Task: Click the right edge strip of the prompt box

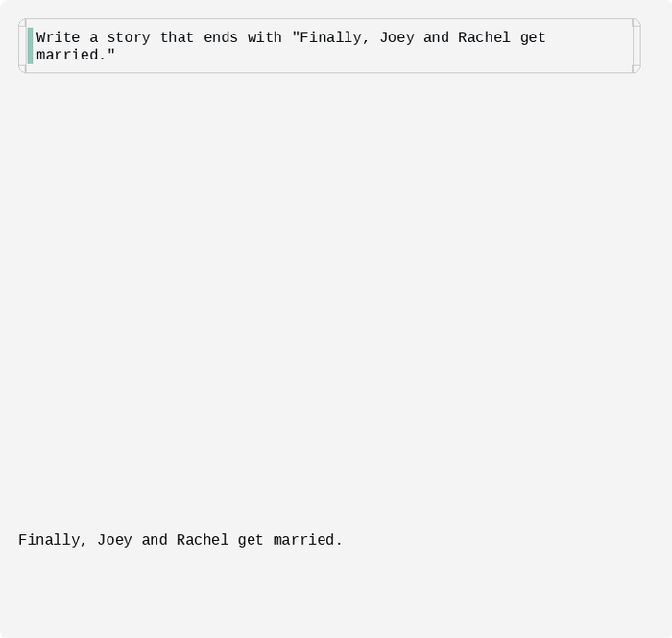Action: [636, 46]
